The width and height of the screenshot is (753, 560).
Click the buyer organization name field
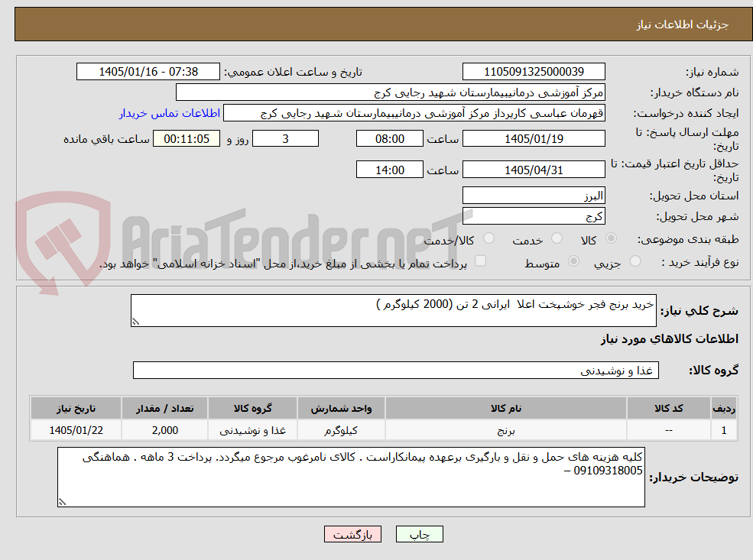(391, 92)
